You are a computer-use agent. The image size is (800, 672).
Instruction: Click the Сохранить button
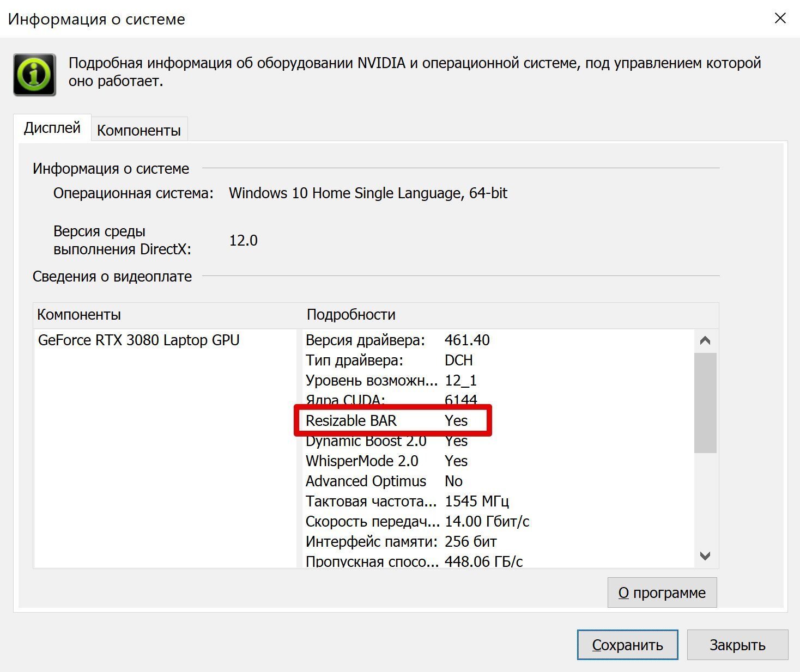coord(628,645)
